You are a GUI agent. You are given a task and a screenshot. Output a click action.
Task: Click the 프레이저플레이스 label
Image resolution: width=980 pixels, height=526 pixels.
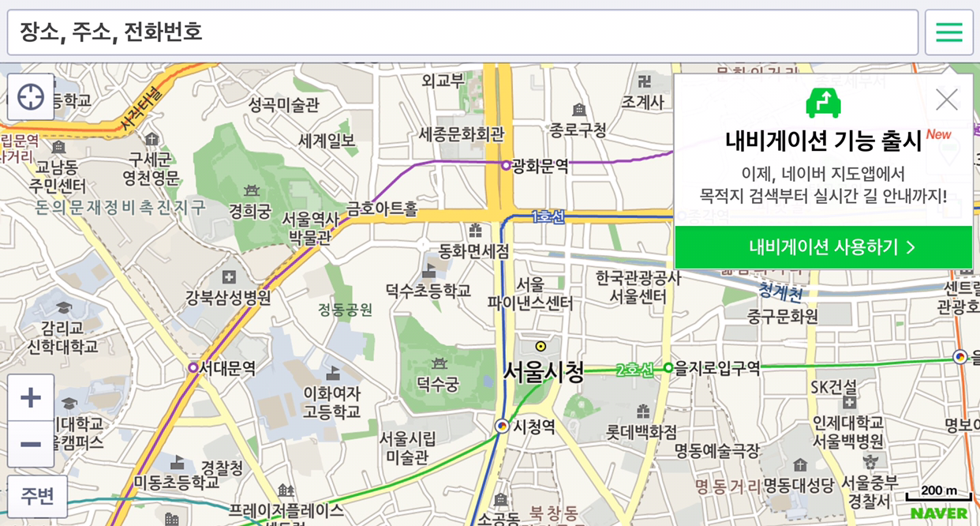click(x=286, y=510)
